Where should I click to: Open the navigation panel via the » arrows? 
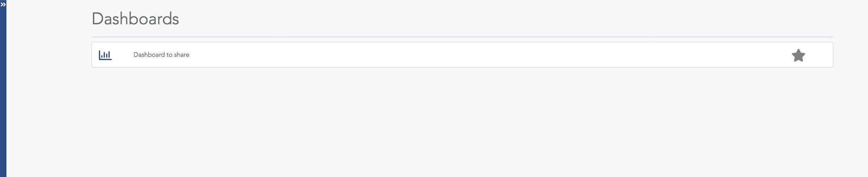tap(3, 5)
